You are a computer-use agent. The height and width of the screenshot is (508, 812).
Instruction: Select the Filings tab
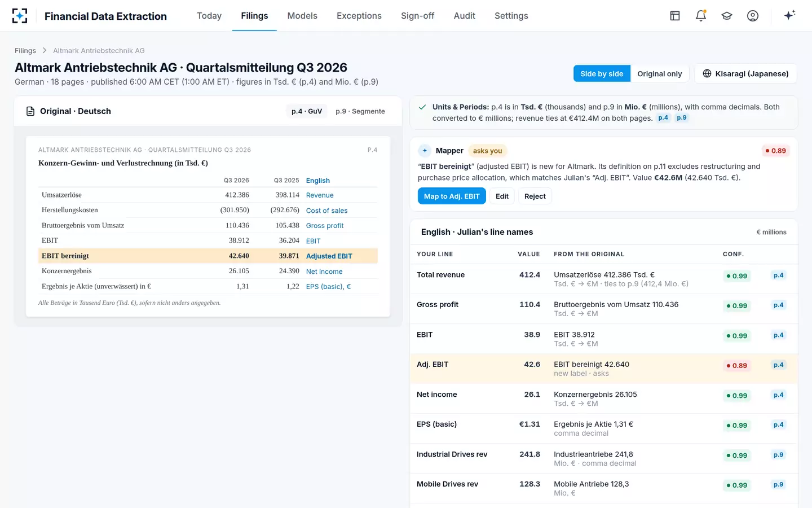(x=254, y=16)
